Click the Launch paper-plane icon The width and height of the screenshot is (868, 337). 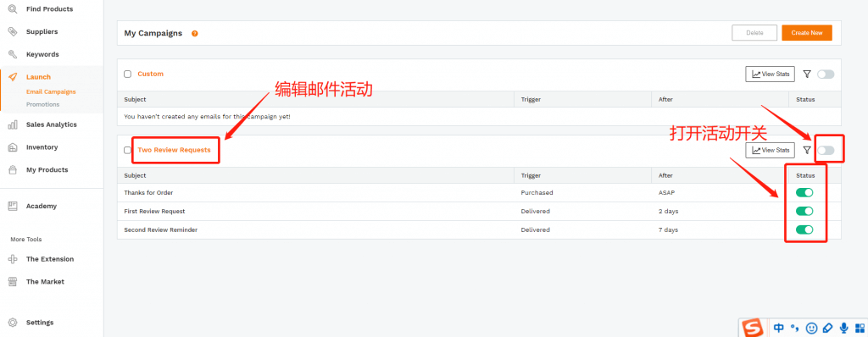(x=12, y=77)
